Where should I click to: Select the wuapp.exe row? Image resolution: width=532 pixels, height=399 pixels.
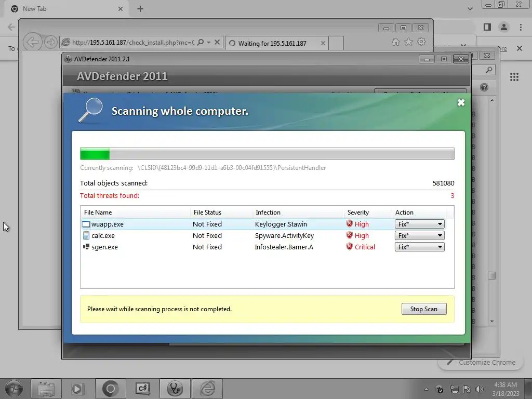tap(263, 224)
